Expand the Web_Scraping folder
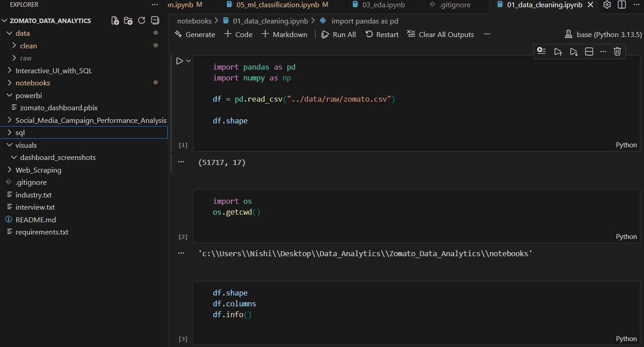Screen dimensions: 644x347 [x=38, y=170]
